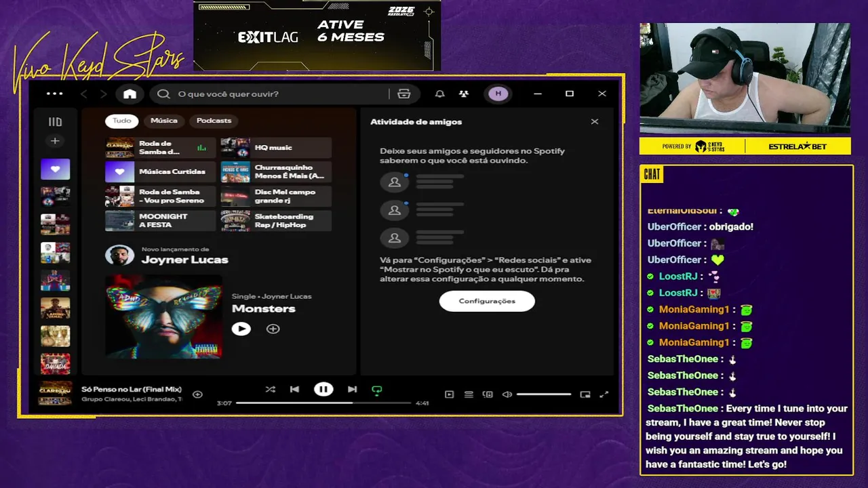The image size is (868, 488).
Task: Go back with the left arrow
Action: (84, 94)
